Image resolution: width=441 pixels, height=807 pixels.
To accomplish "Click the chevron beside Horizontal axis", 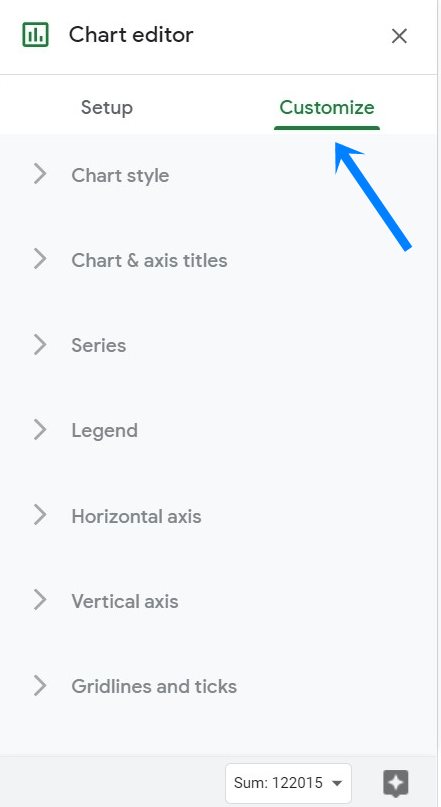I will [x=40, y=515].
